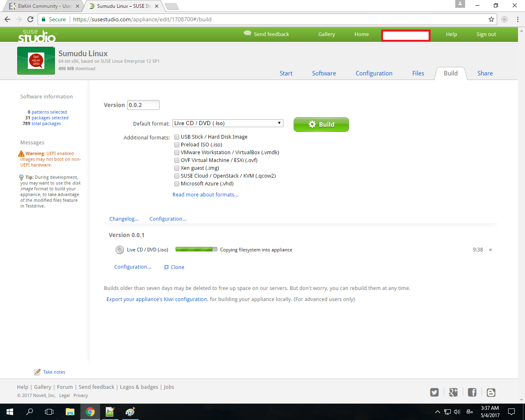Open the Chrome three-dot menu
This screenshot has height=420, width=525.
[518, 19]
